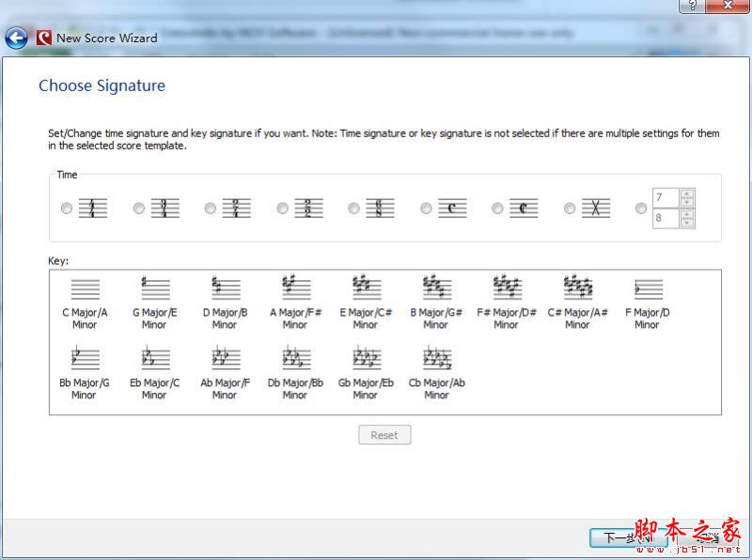This screenshot has width=752, height=560.
Task: Choose the Bb Major/G Minor key
Action: pos(85,374)
